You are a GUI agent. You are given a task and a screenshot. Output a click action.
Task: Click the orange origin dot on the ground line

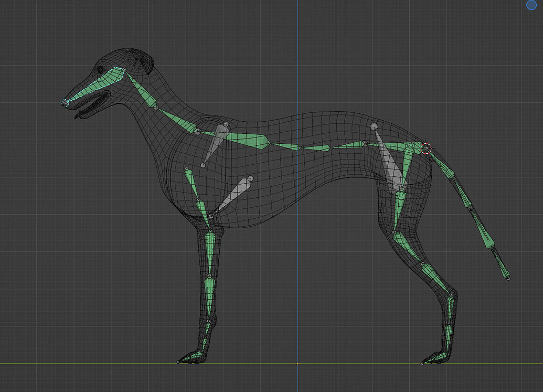coord(297,363)
